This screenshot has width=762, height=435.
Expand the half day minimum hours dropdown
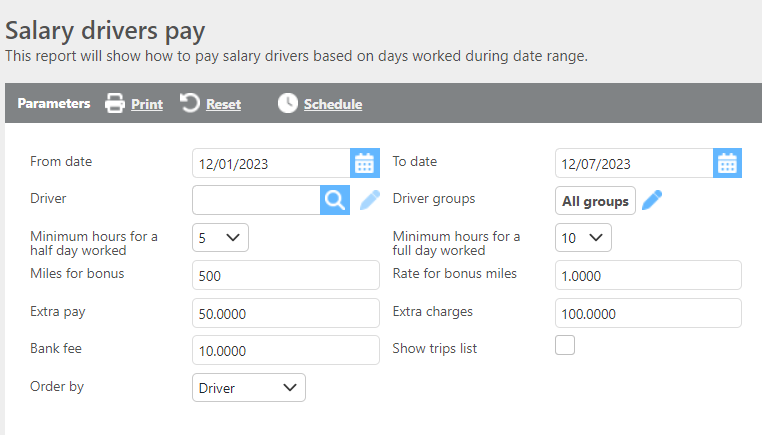[220, 237]
